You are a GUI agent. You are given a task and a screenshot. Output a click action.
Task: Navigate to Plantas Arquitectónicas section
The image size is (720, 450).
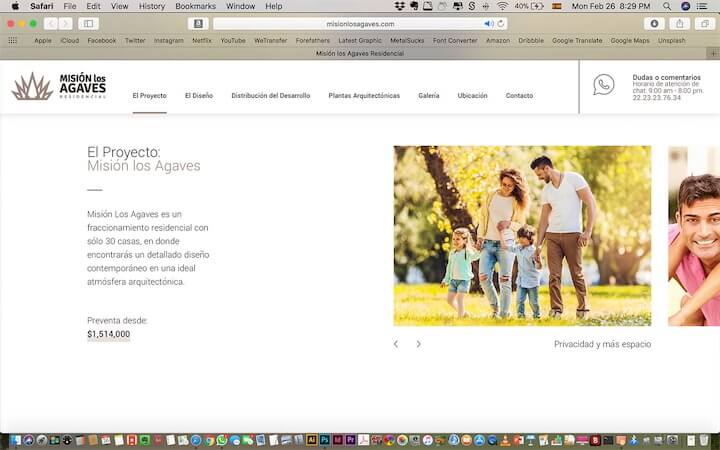[364, 96]
